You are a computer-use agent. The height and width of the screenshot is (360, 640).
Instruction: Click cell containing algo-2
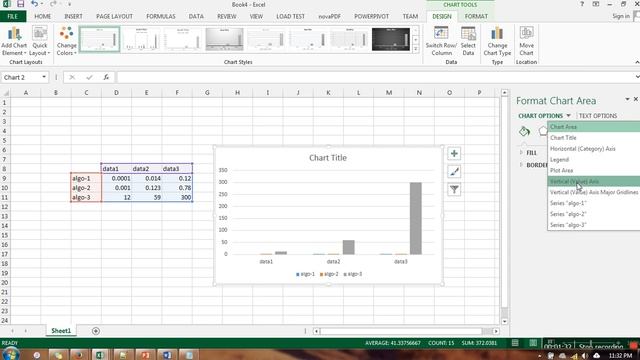click(x=86, y=188)
